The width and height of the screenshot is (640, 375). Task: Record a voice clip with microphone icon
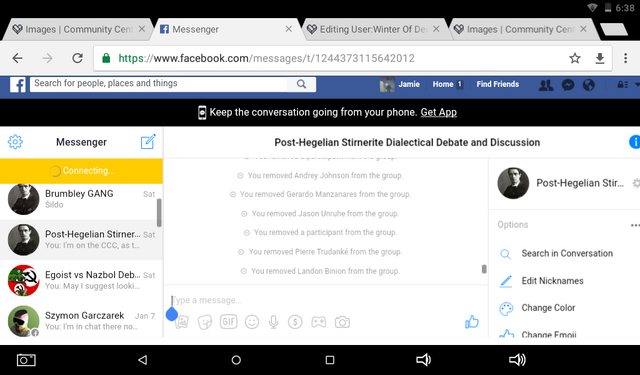pos(273,322)
